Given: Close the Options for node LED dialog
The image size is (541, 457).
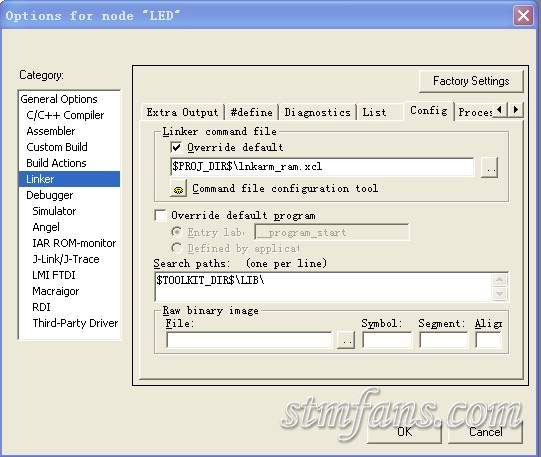Looking at the screenshot, I should (x=523, y=16).
